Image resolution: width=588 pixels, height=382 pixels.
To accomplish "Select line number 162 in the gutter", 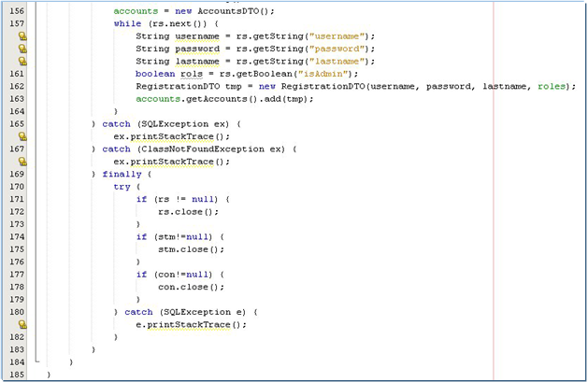I will point(17,86).
